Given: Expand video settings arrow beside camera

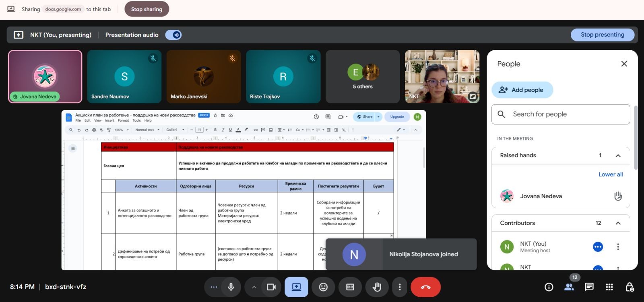Looking at the screenshot, I should (254, 287).
